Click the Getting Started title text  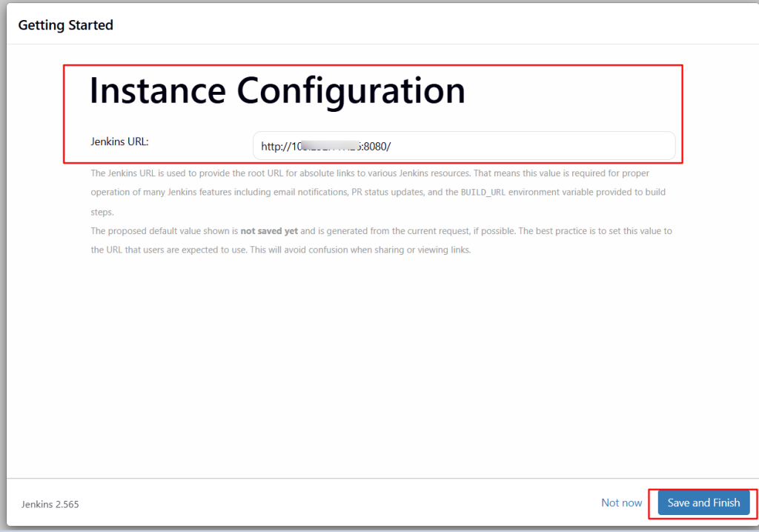click(x=65, y=24)
